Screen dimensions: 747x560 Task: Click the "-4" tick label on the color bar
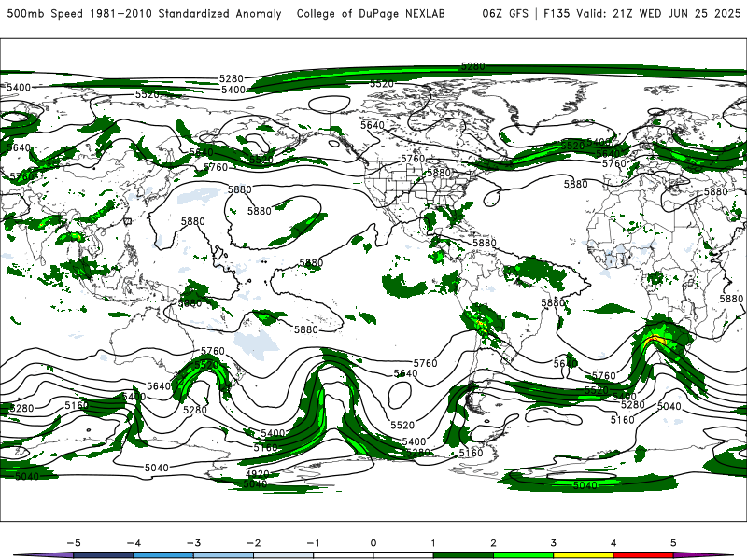[134, 543]
